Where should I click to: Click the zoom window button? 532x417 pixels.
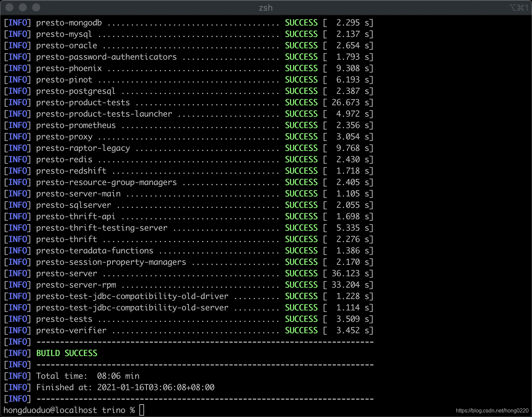[x=36, y=7]
